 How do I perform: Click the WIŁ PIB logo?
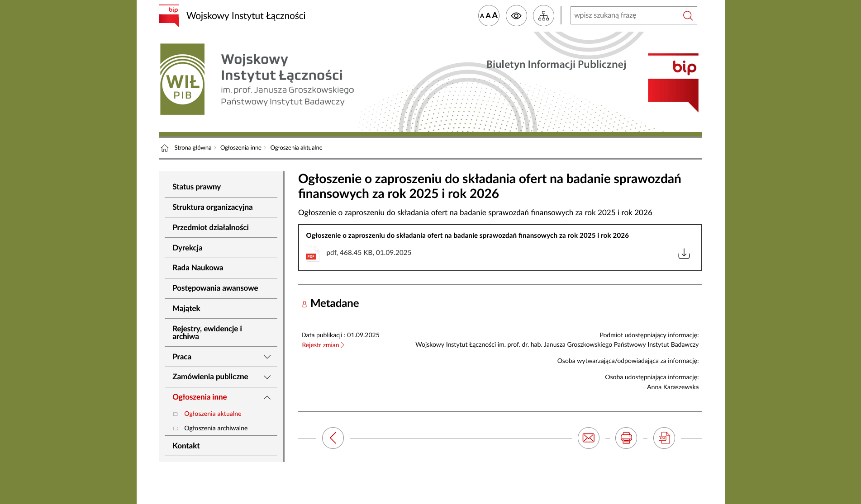click(182, 80)
